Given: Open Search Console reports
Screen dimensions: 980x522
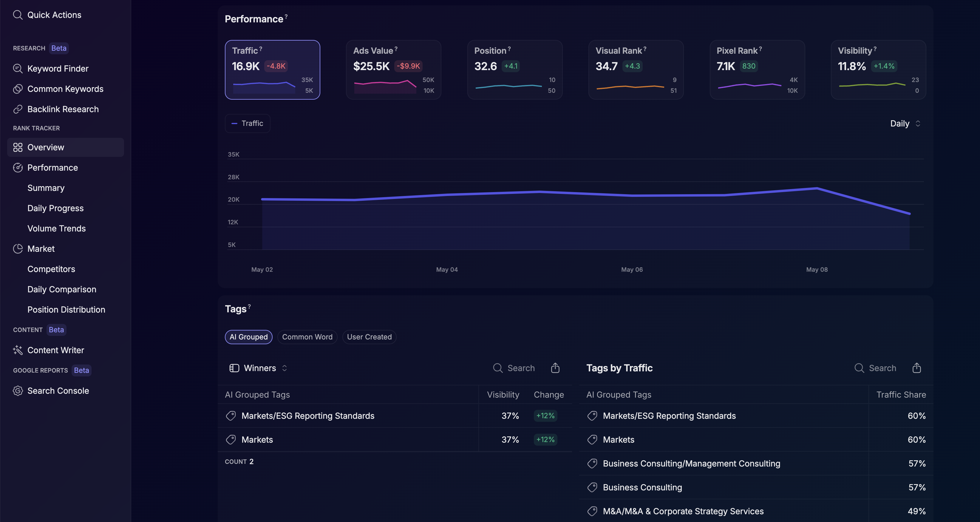Looking at the screenshot, I should pyautogui.click(x=58, y=390).
